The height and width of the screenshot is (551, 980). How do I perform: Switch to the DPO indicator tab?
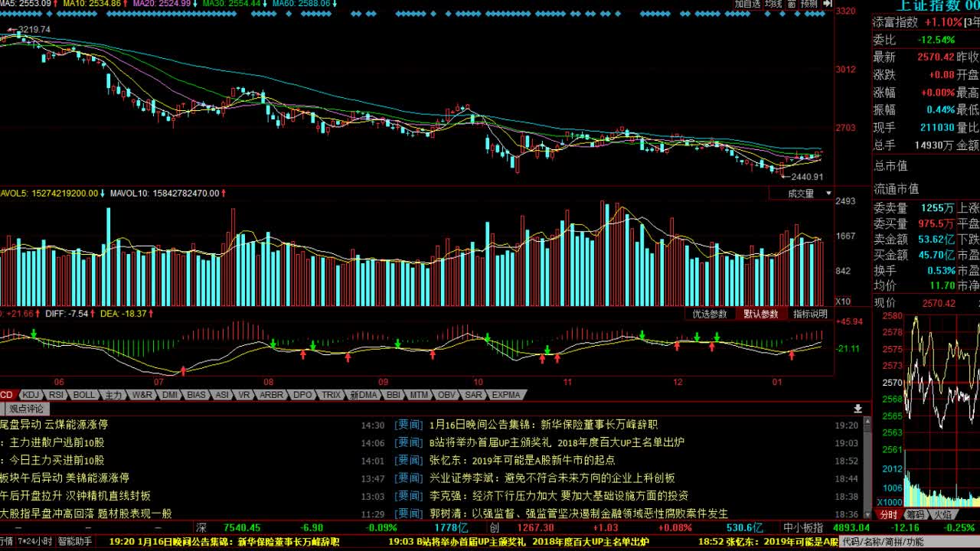point(303,395)
